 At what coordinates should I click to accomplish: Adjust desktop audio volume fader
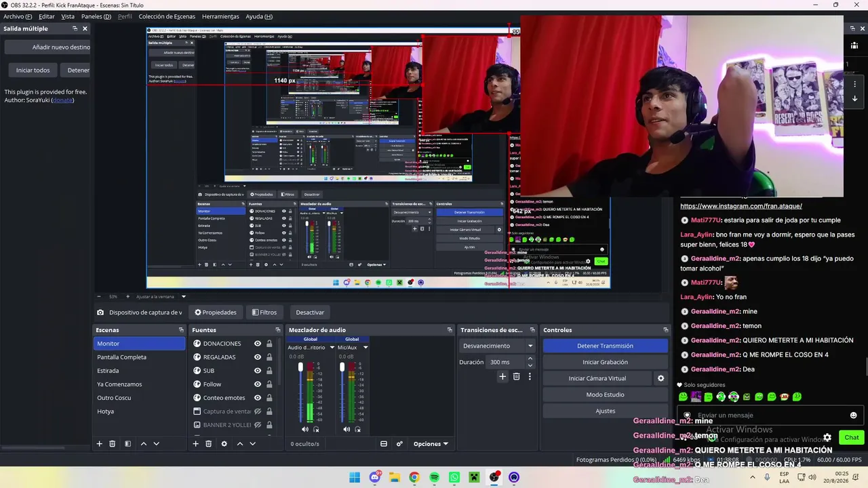click(300, 367)
